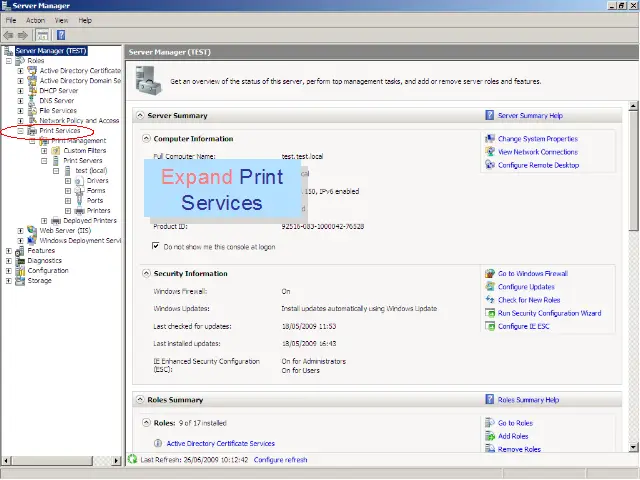Collapse the Print Services node
The height and width of the screenshot is (480, 640).
[20, 131]
